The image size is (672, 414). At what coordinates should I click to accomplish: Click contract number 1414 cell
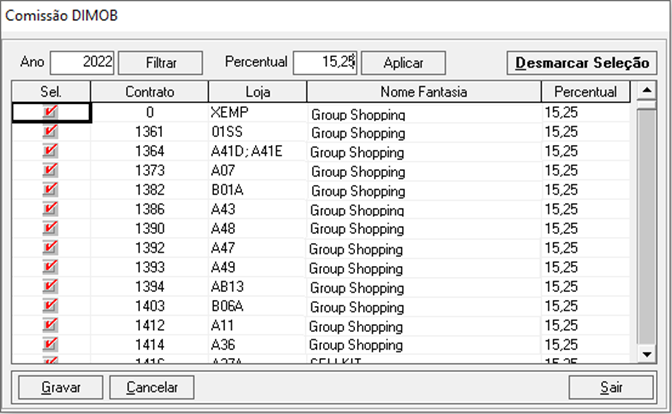tap(150, 345)
